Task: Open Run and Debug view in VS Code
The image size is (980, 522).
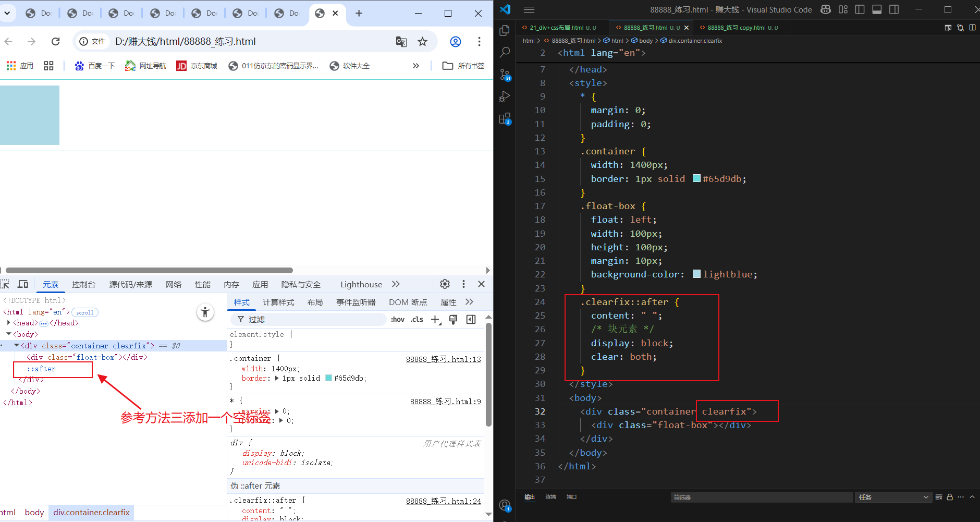Action: click(x=505, y=96)
